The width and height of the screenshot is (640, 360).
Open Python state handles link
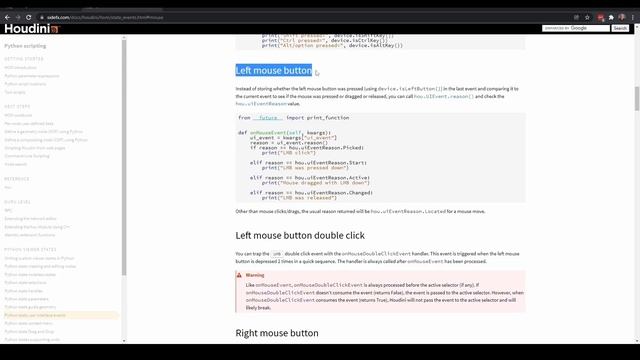coord(24,291)
